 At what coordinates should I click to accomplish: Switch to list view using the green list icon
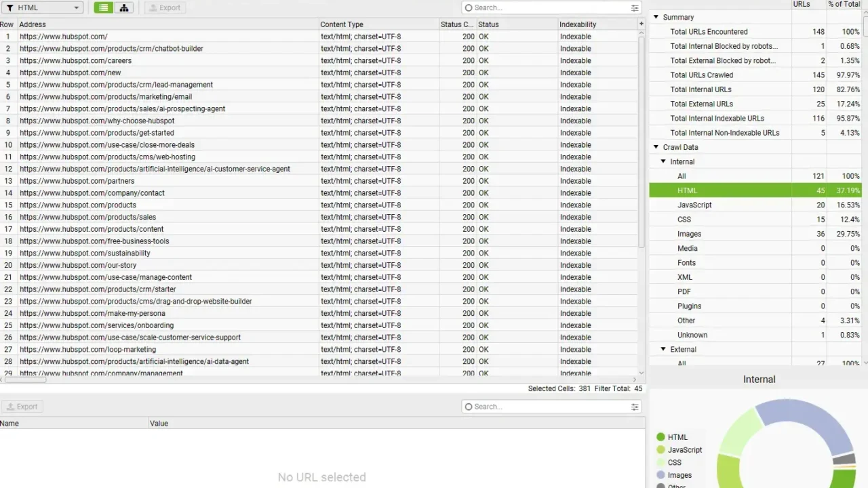tap(104, 7)
